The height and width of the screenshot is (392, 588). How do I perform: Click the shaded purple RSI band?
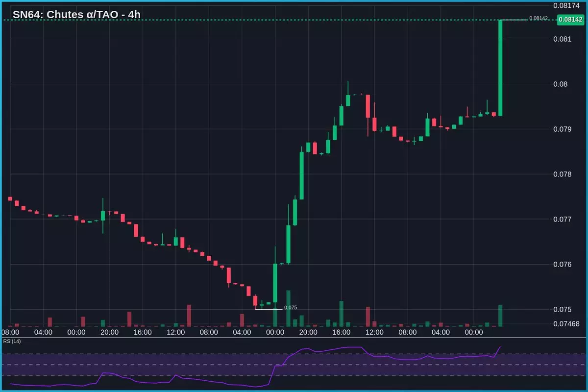(x=147, y=365)
